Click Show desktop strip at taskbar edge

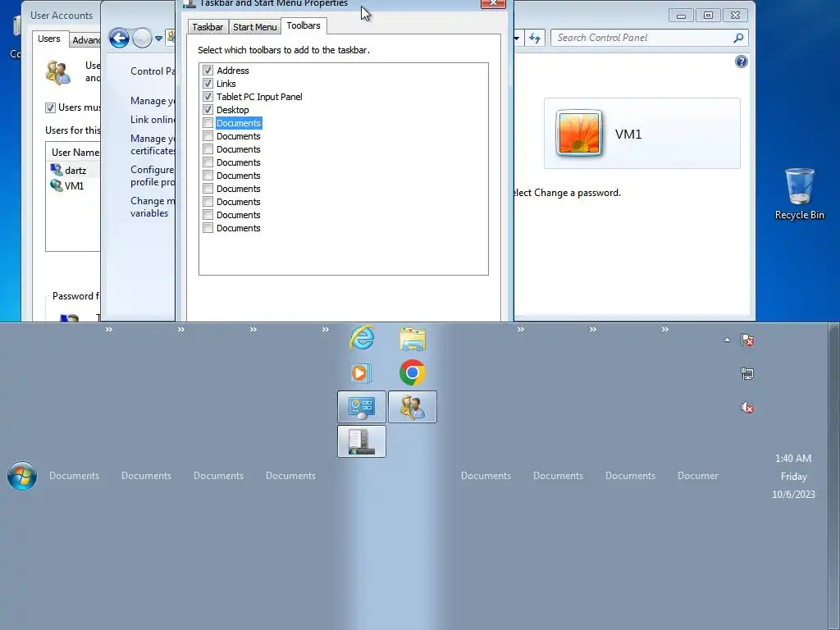[834, 476]
